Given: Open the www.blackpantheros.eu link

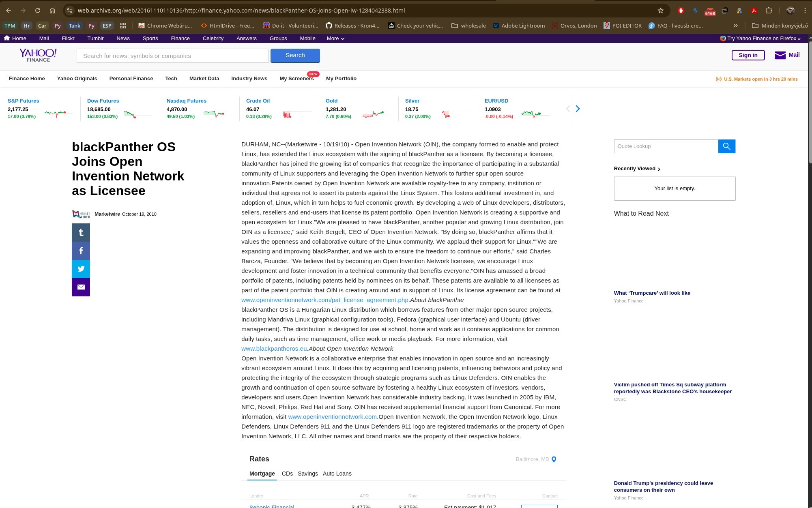Looking at the screenshot, I should [274, 349].
